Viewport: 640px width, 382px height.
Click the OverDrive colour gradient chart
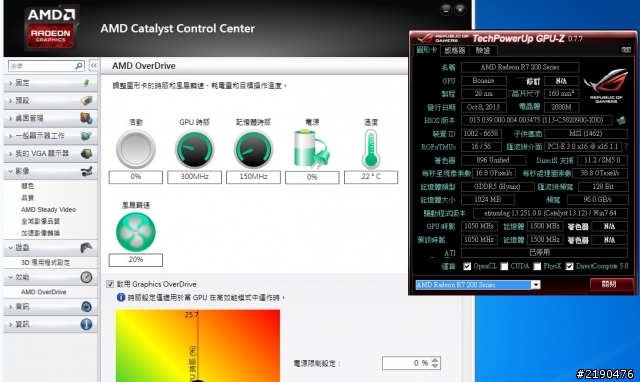(198, 346)
